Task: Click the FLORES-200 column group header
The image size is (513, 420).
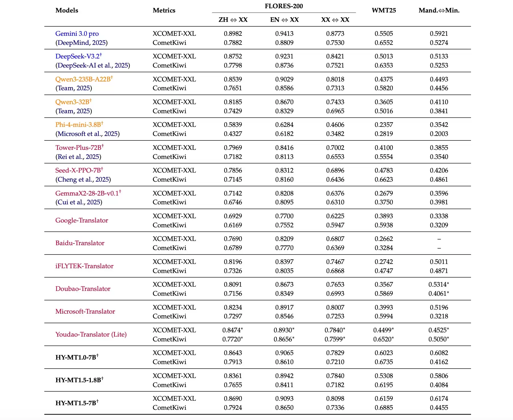Action: [x=284, y=6]
